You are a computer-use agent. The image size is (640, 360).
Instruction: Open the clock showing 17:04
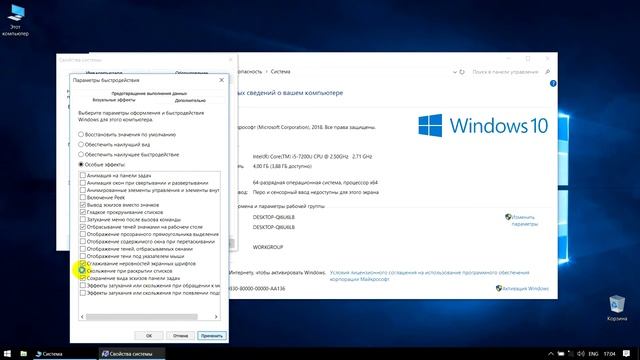609,353
